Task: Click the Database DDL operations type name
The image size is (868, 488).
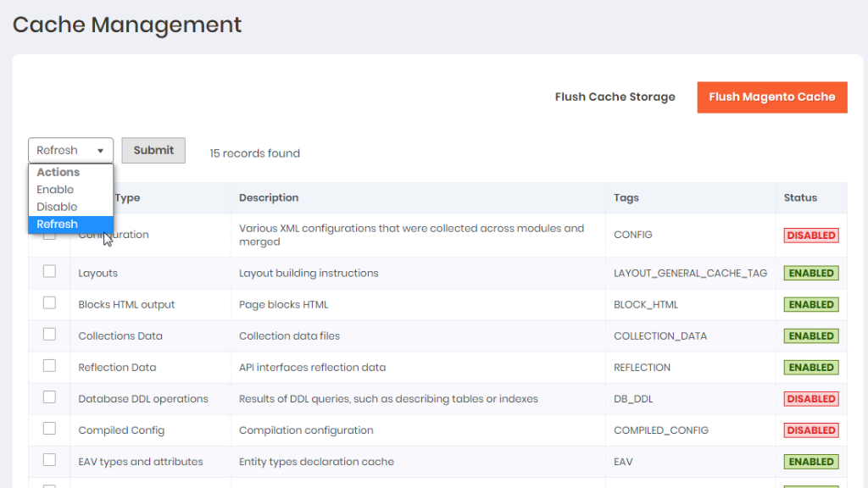Action: pos(142,399)
